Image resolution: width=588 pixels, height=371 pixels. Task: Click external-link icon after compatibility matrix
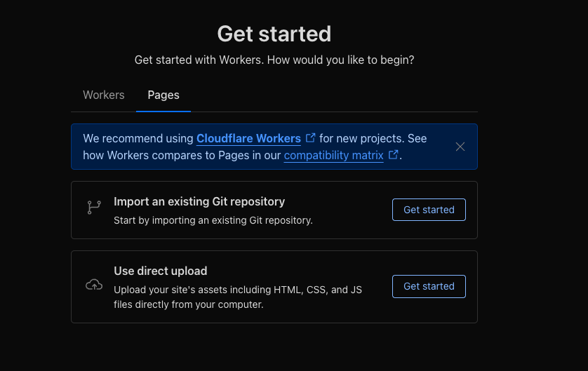click(394, 155)
